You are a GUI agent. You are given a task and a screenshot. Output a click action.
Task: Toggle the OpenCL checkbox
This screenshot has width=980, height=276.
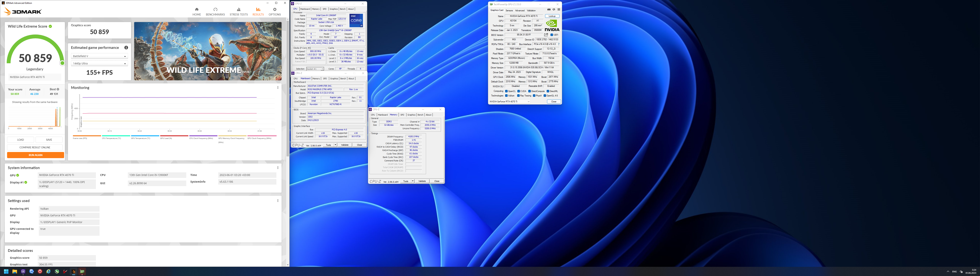[506, 91]
